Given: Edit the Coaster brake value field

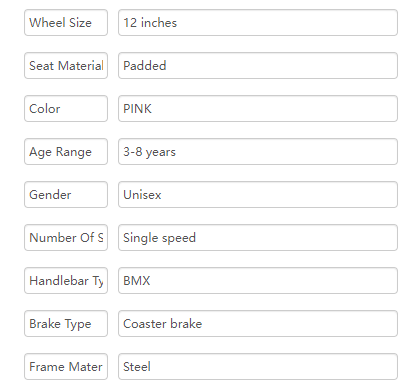Looking at the screenshot, I should (x=258, y=324).
